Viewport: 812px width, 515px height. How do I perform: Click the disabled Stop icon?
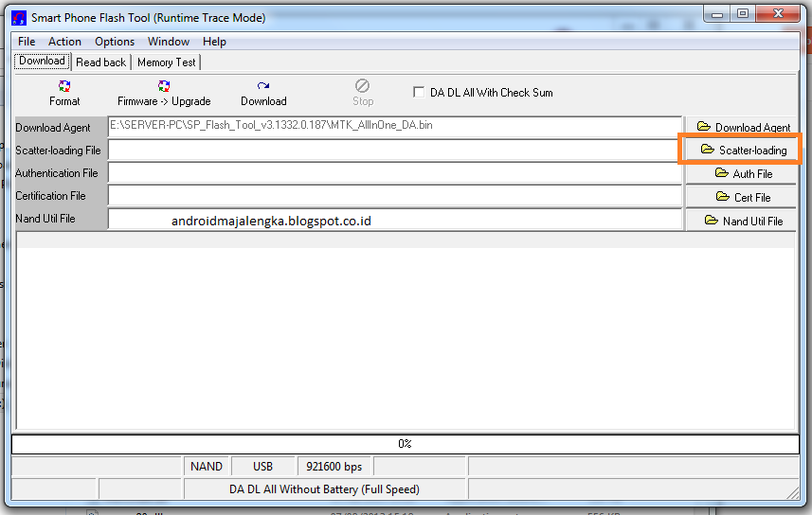coord(362,85)
